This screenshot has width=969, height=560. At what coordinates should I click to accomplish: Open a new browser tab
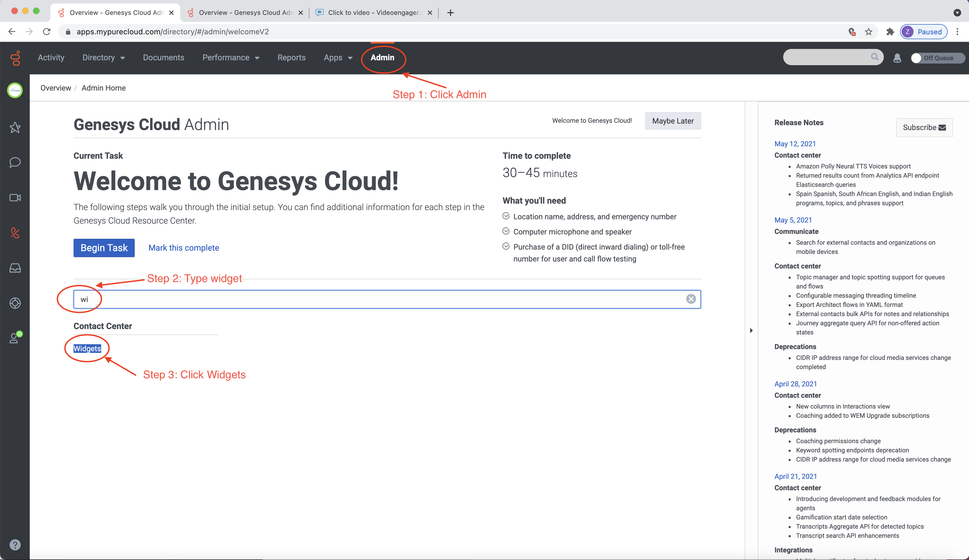click(451, 13)
